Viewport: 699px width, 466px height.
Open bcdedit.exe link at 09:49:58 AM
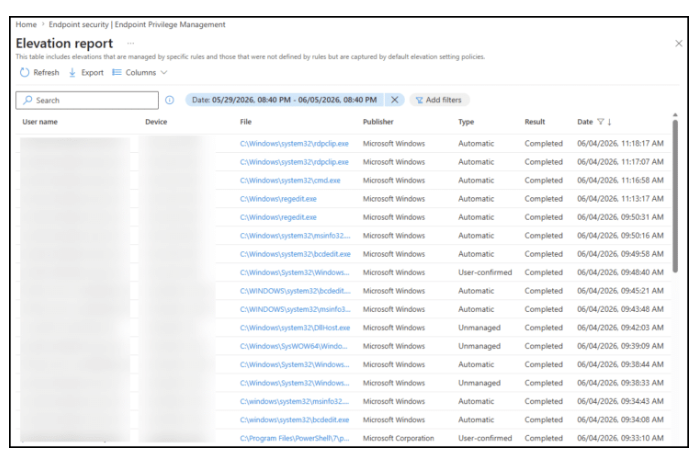(295, 254)
